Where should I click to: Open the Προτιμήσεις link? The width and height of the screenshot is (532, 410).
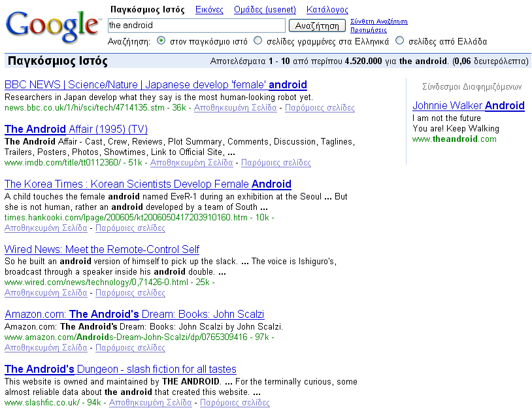pyautogui.click(x=369, y=30)
